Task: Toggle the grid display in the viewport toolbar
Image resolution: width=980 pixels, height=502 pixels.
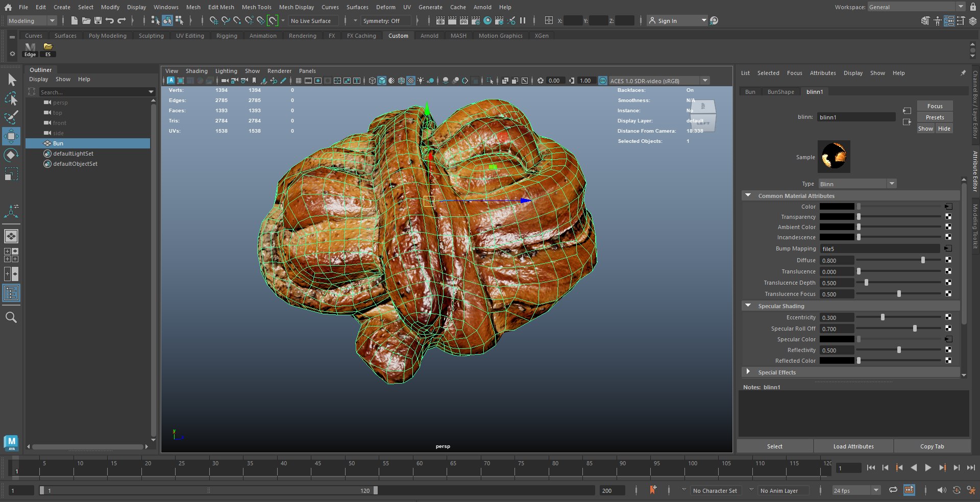Action: 299,81
